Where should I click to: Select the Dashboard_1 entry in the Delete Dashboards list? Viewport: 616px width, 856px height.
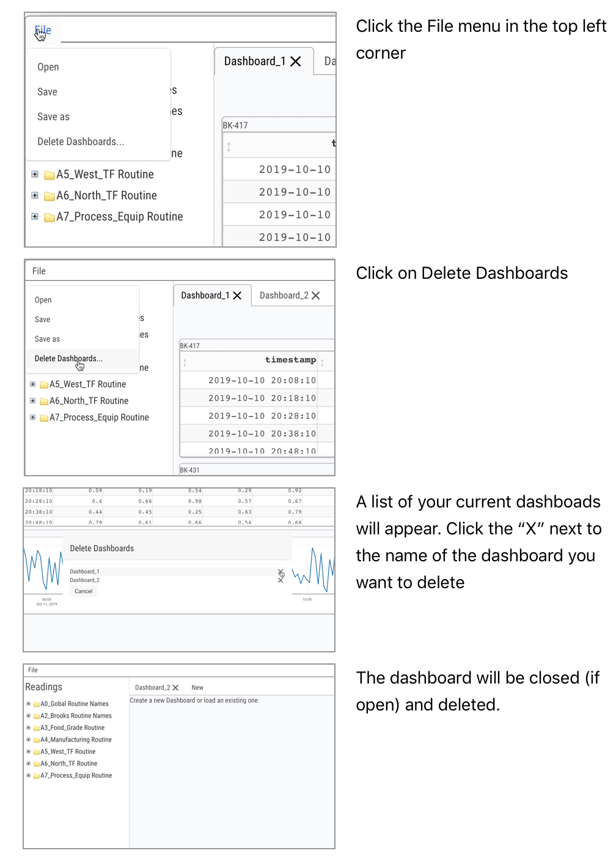[84, 572]
